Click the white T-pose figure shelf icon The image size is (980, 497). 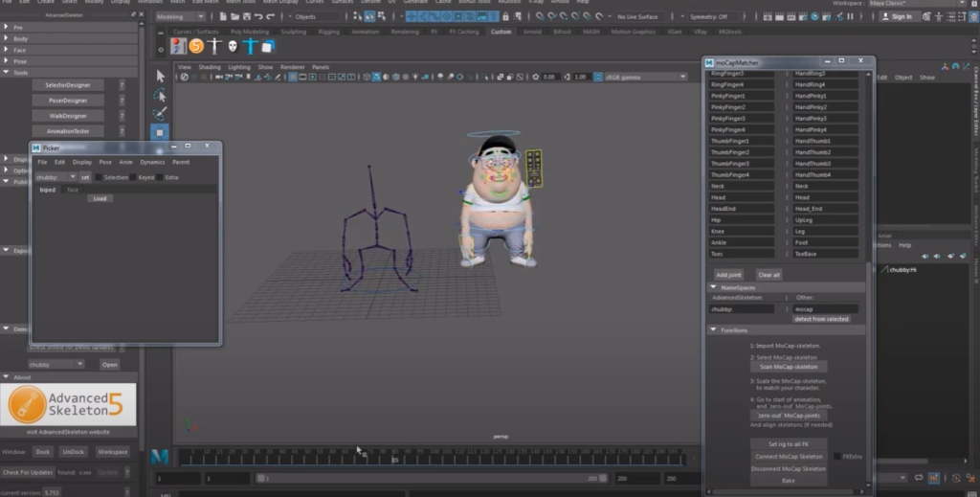tap(214, 46)
